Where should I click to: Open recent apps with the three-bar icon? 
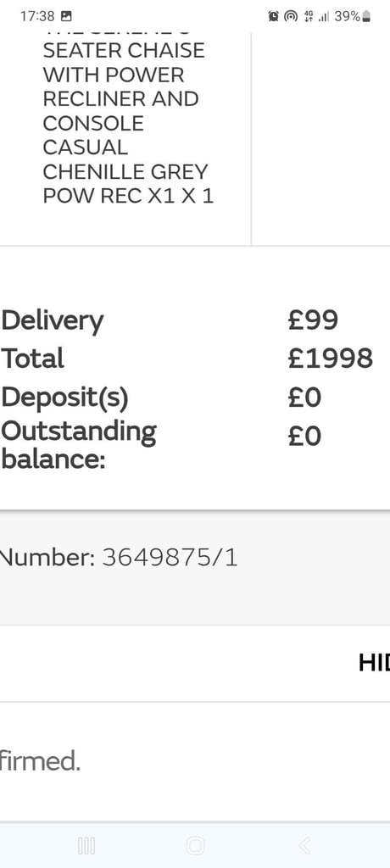[86, 845]
